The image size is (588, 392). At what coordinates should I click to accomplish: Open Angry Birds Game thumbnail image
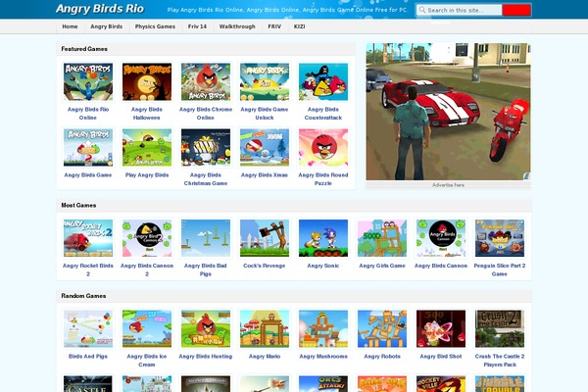point(88,147)
